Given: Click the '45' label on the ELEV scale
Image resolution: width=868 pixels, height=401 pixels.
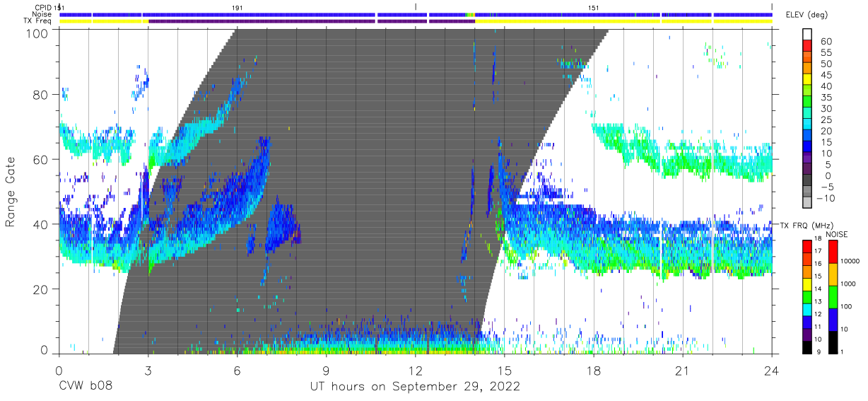Looking at the screenshot, I should (x=825, y=75).
